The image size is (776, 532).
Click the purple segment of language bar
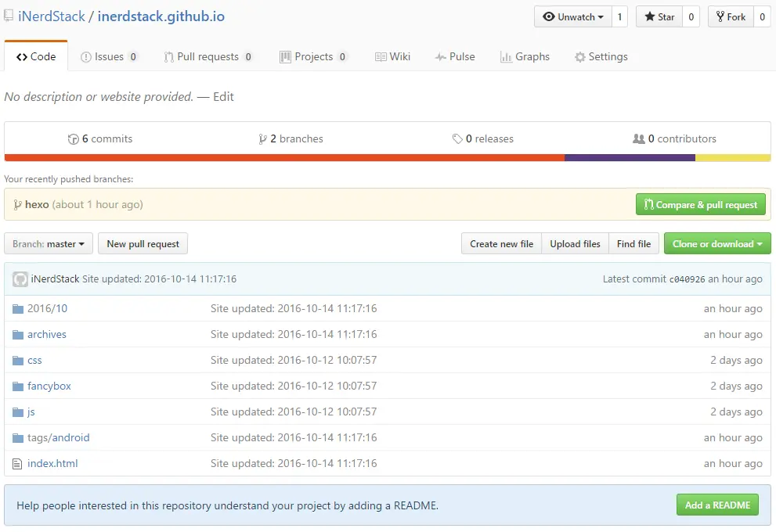tap(630, 158)
